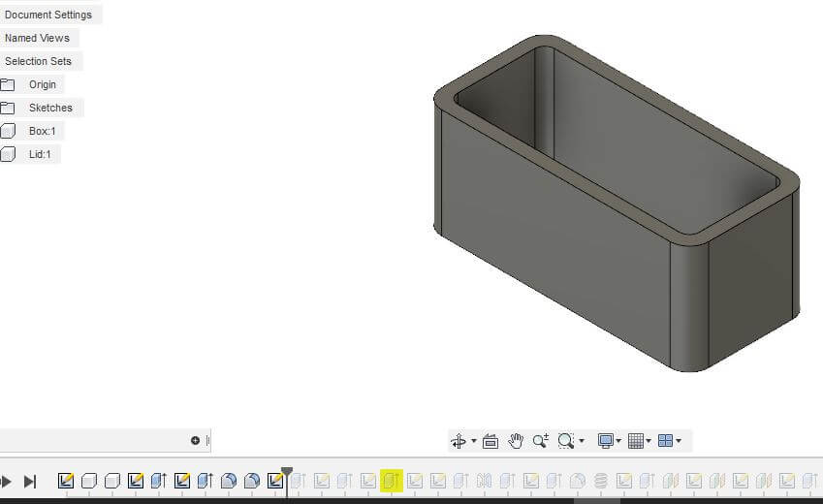
Task: Click the Grid and Snaps icon
Action: [636, 441]
